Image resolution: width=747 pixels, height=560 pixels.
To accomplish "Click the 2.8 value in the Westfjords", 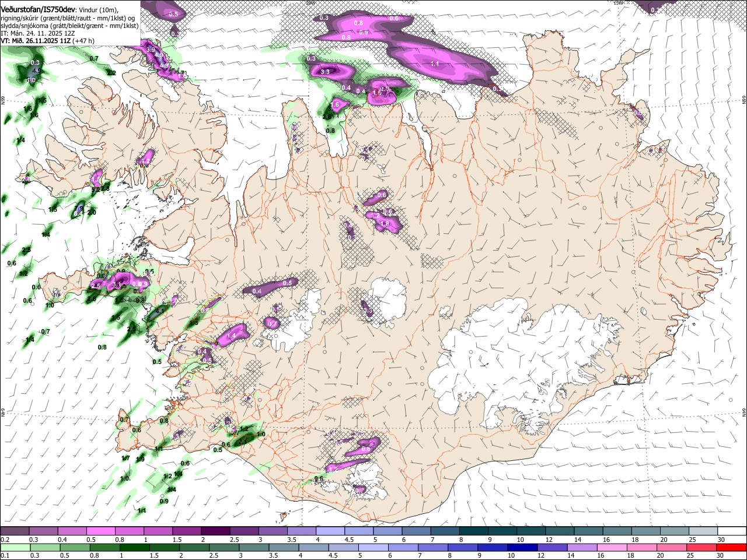I will 106,188.
